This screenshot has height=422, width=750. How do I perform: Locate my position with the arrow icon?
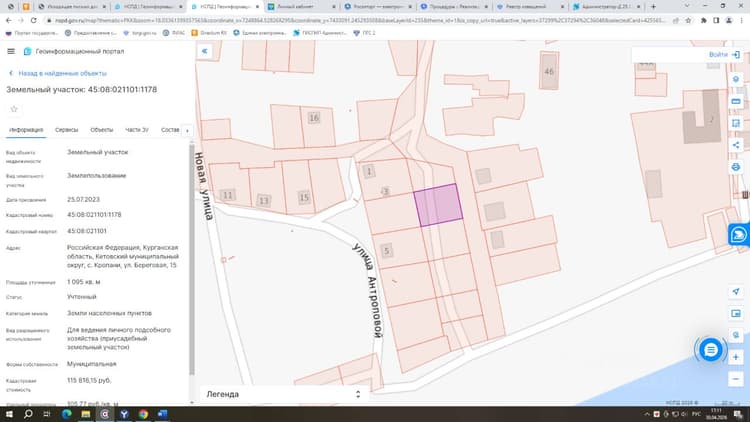(x=736, y=291)
